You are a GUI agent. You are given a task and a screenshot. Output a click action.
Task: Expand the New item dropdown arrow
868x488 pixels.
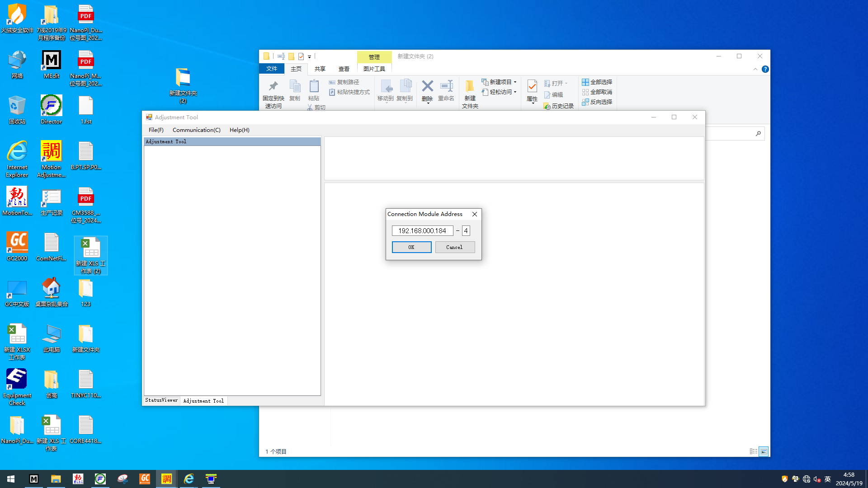515,82
